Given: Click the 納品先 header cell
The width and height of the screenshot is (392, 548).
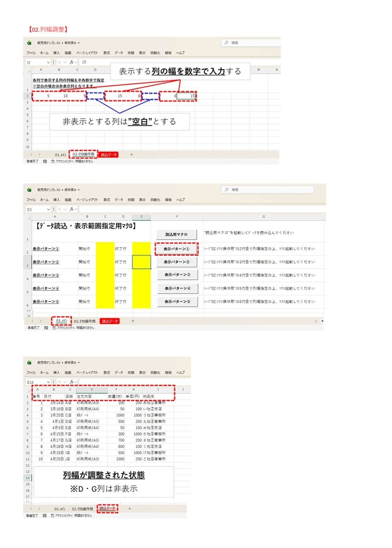Looking at the screenshot, I should (158, 396).
